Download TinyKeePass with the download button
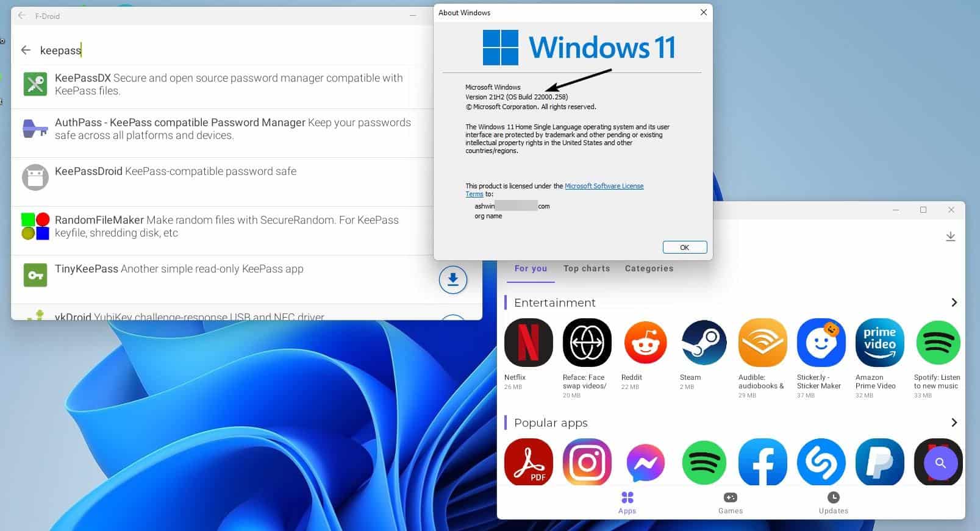The height and width of the screenshot is (531, 980). (x=452, y=280)
